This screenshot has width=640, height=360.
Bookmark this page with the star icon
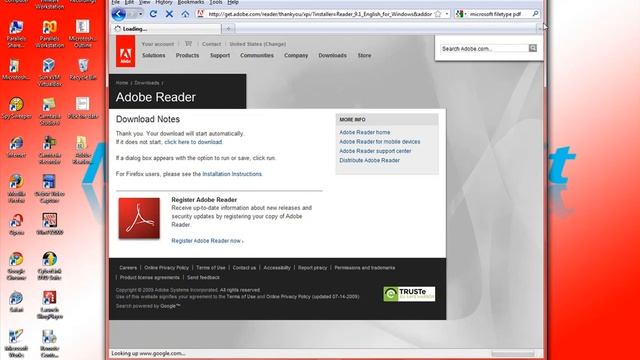438,14
